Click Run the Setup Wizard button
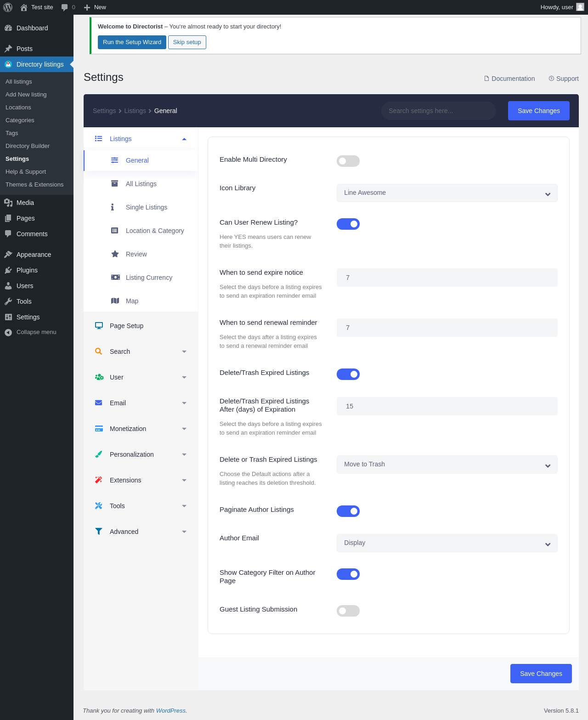Screen dimensions: 588x720 pos(132,42)
